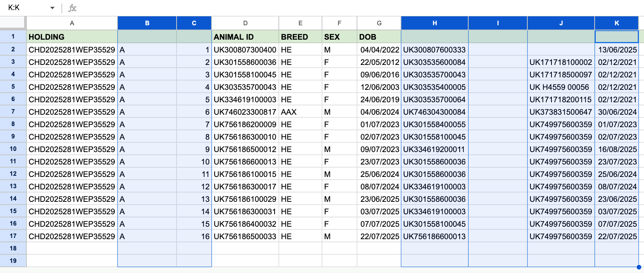Click cell with UK746023300817
Screen dimensions: 644x273
pyautogui.click(x=245, y=112)
